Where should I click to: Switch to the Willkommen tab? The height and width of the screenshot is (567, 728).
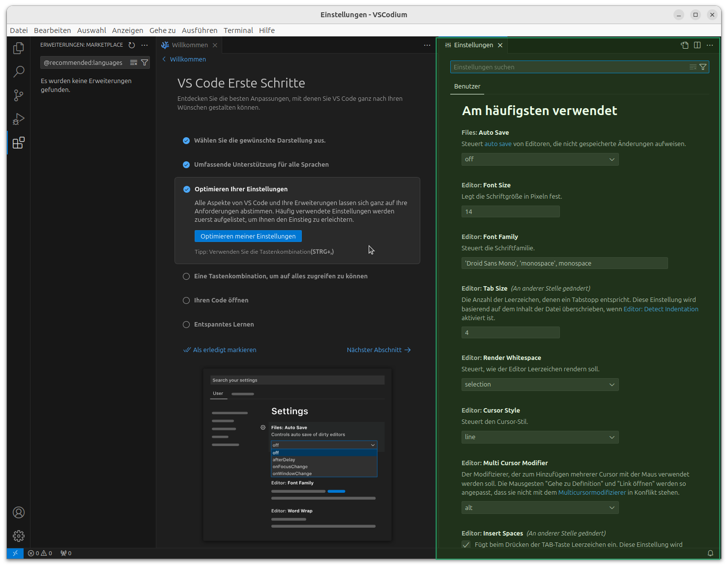tap(189, 45)
